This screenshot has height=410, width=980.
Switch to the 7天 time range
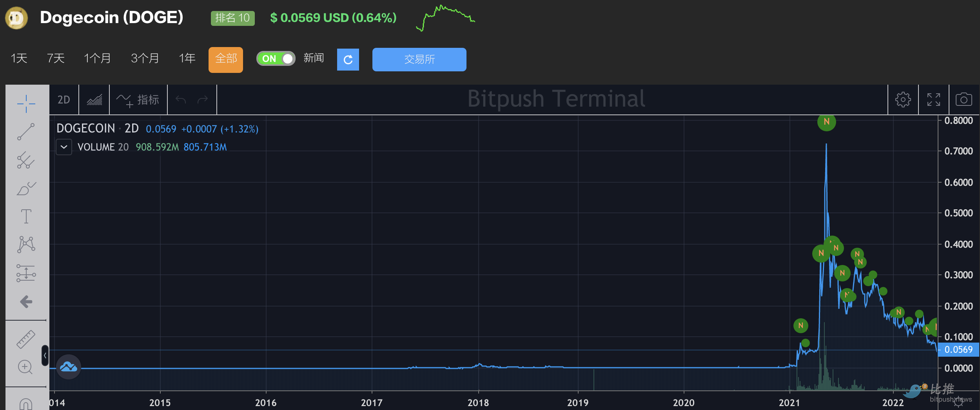click(x=56, y=59)
